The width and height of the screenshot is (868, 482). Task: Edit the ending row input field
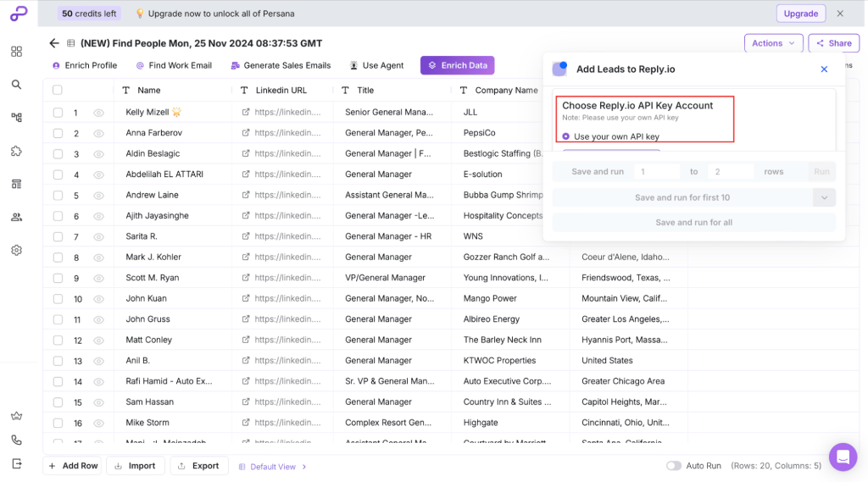pyautogui.click(x=731, y=172)
